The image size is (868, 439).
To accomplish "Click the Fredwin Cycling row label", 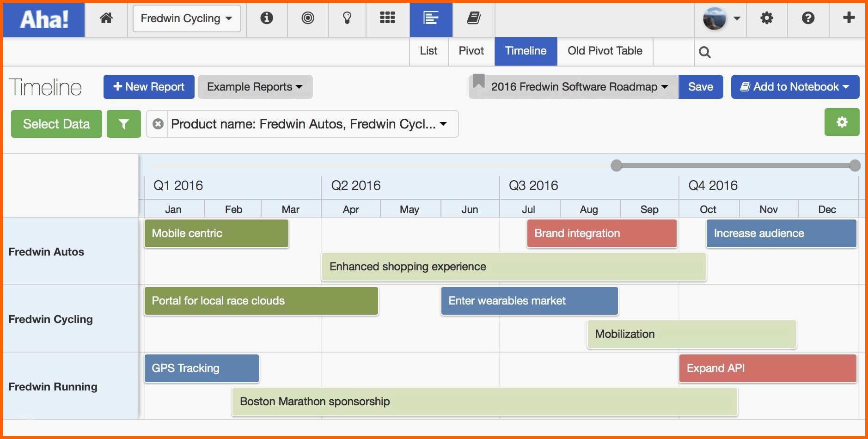I will [x=50, y=319].
